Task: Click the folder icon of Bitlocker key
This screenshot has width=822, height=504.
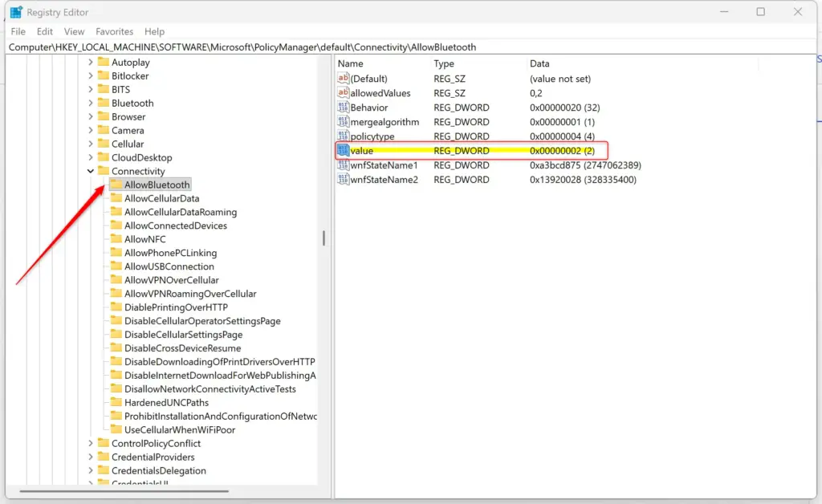Action: pos(104,75)
